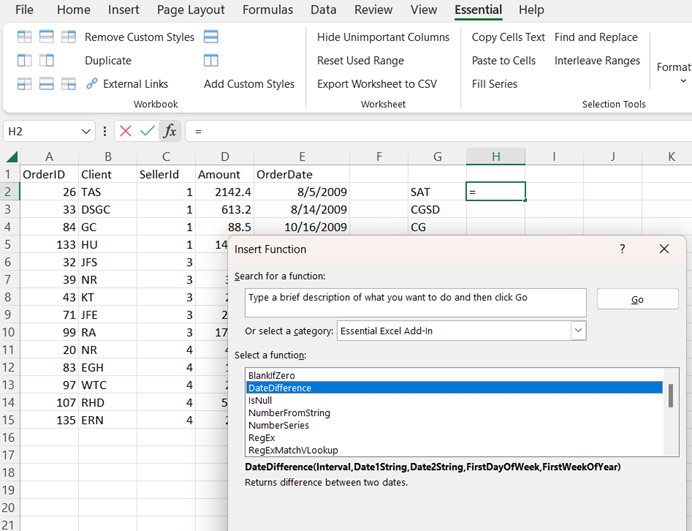692x531 pixels.
Task: Click the 'Search for a function' text box
Action: [415, 302]
